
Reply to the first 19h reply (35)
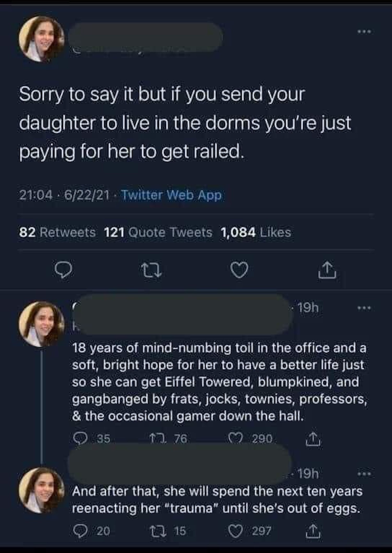tap(79, 438)
